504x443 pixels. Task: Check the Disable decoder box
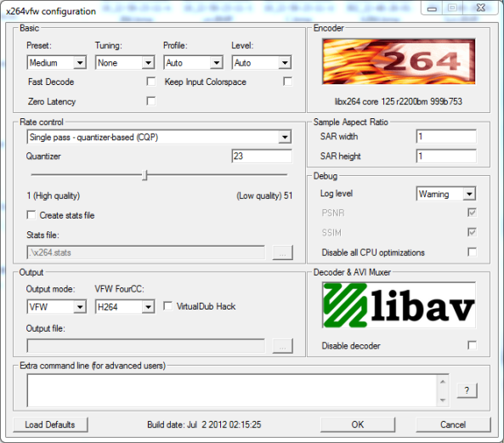[472, 345]
